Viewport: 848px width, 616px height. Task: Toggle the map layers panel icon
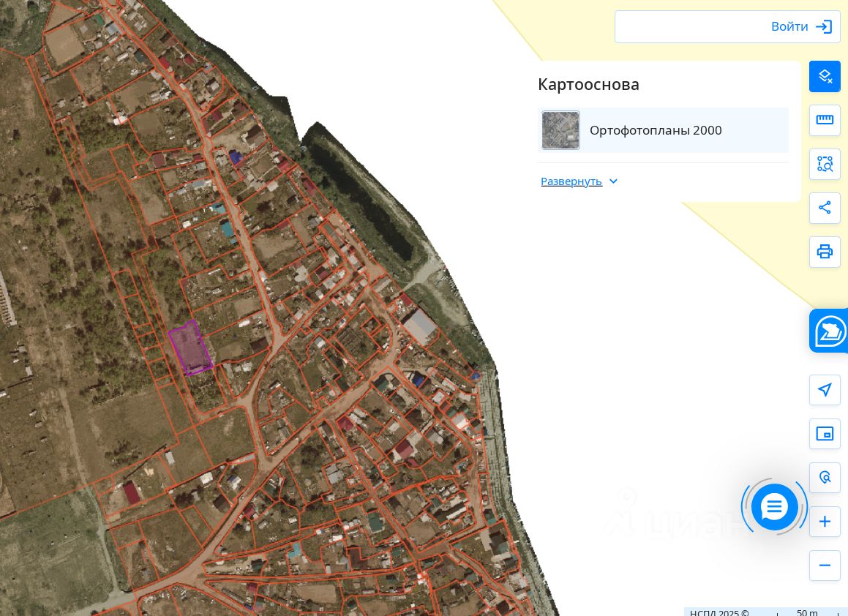click(825, 76)
